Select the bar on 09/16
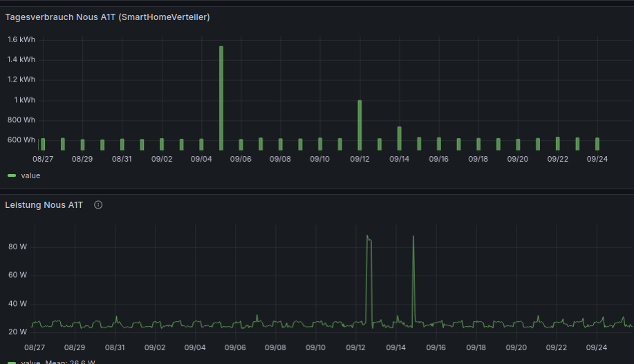The height and width of the screenshot is (364, 634). coord(439,144)
